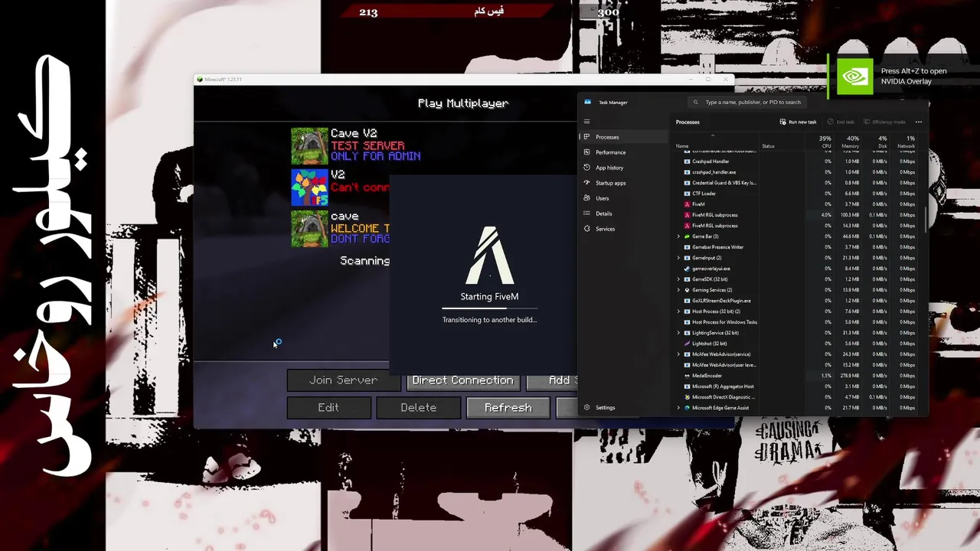Click the Microsoft Edge Game Assist icon
980x551 pixels.
[687, 408]
